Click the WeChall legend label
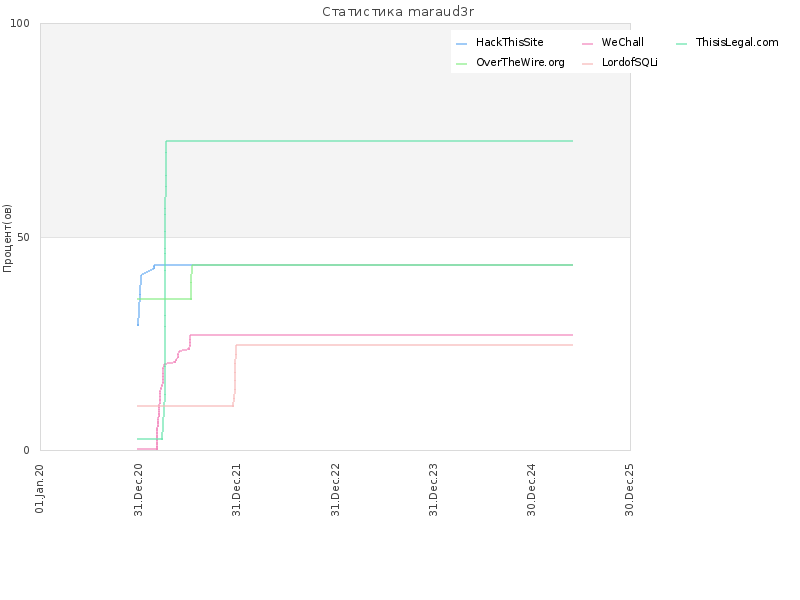The image size is (800, 600). [x=622, y=42]
